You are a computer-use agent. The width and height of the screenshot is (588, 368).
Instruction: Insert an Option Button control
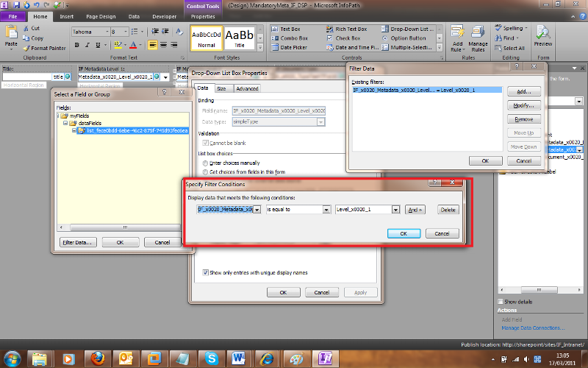pyautogui.click(x=404, y=38)
